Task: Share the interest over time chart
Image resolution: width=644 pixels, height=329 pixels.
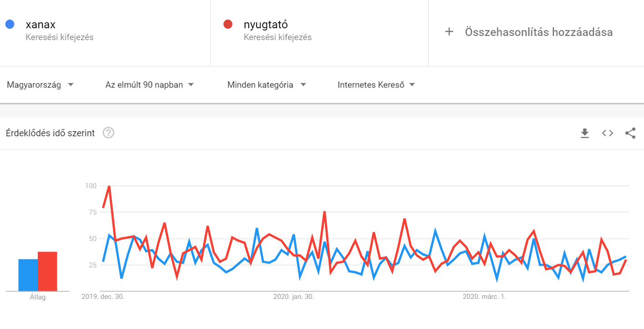Action: (630, 133)
